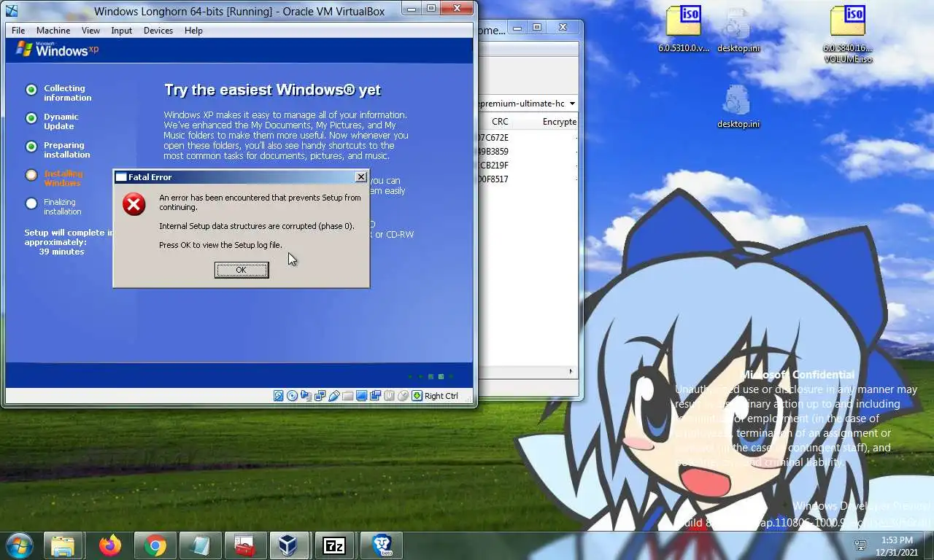Click the network icon in system tray
This screenshot has width=934, height=560.
[860, 545]
